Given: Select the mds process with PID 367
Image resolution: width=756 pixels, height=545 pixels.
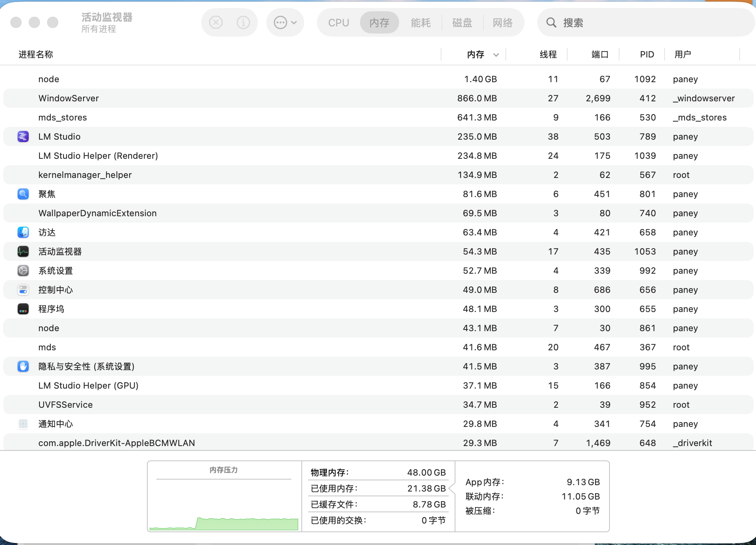Looking at the screenshot, I should (x=378, y=347).
